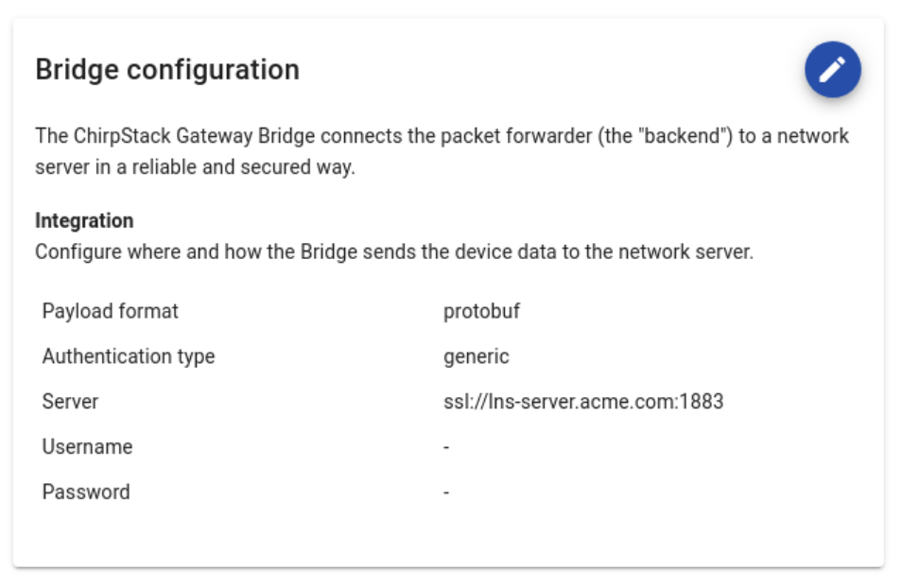Click the Integration section label
902x588 pixels.
tap(84, 221)
